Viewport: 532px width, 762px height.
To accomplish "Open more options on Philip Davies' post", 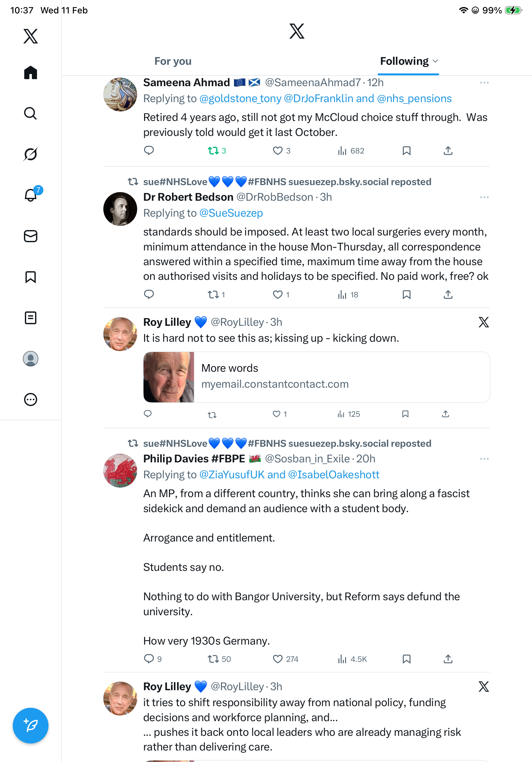I will (484, 459).
